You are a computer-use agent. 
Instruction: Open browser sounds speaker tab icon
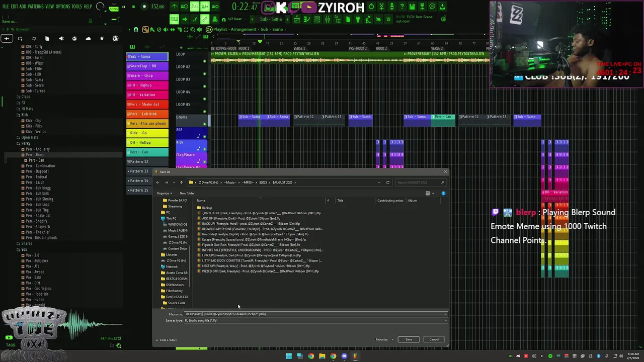61,39
